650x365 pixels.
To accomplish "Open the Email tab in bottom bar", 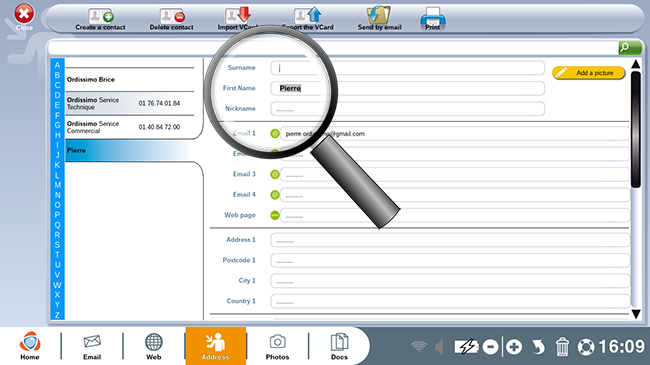I will tap(92, 347).
